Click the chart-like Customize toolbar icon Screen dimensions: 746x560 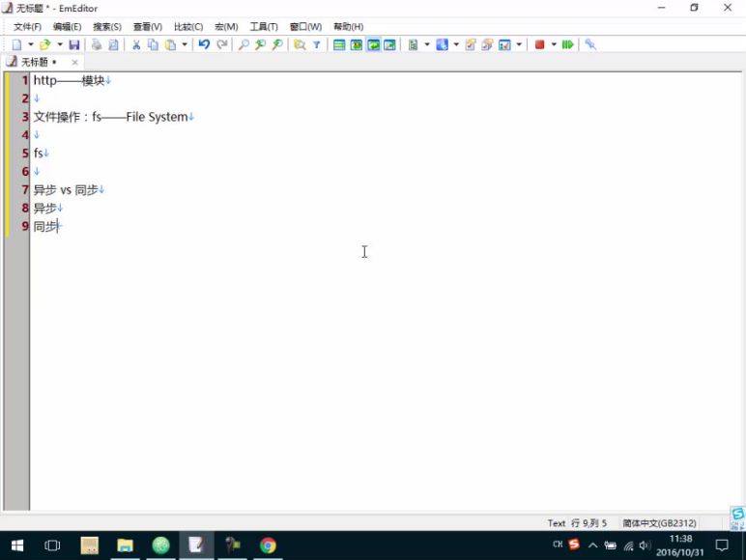pos(504,44)
